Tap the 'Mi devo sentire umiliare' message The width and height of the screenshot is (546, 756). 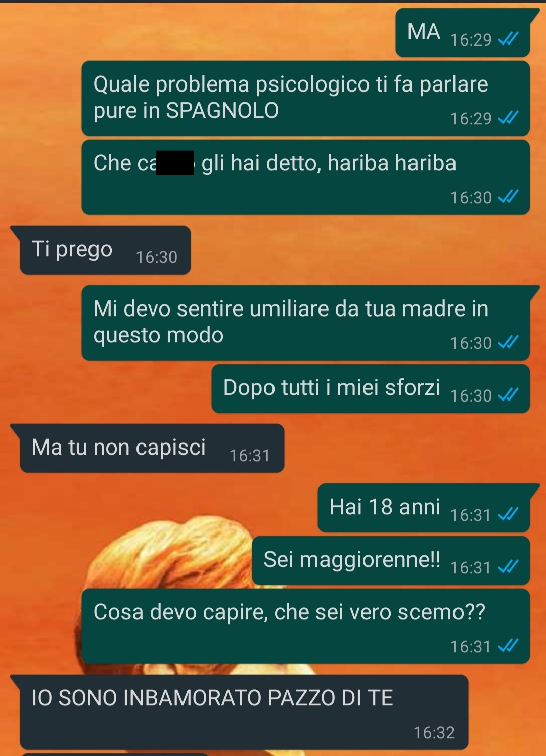pos(306,323)
